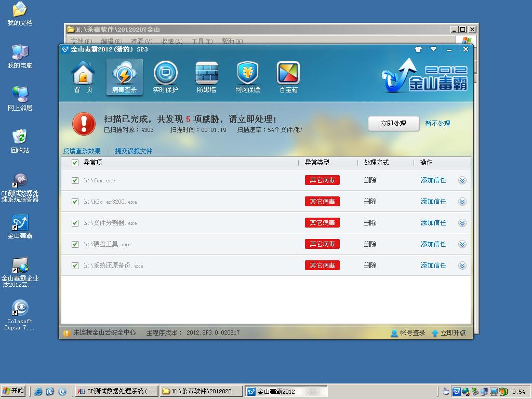
Task: Expand details for h:\h3c er3200.exe row
Action: tap(462, 202)
